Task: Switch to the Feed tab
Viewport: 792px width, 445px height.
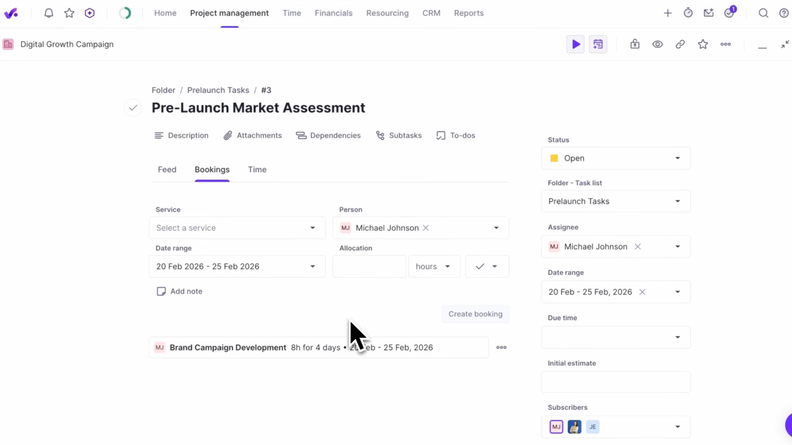Action: [x=167, y=170]
